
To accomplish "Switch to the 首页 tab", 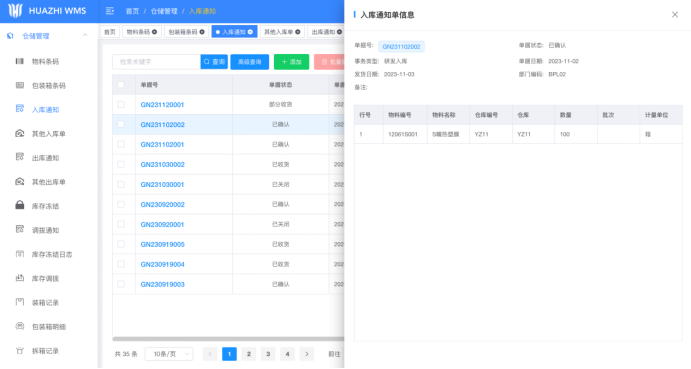I will tap(110, 32).
